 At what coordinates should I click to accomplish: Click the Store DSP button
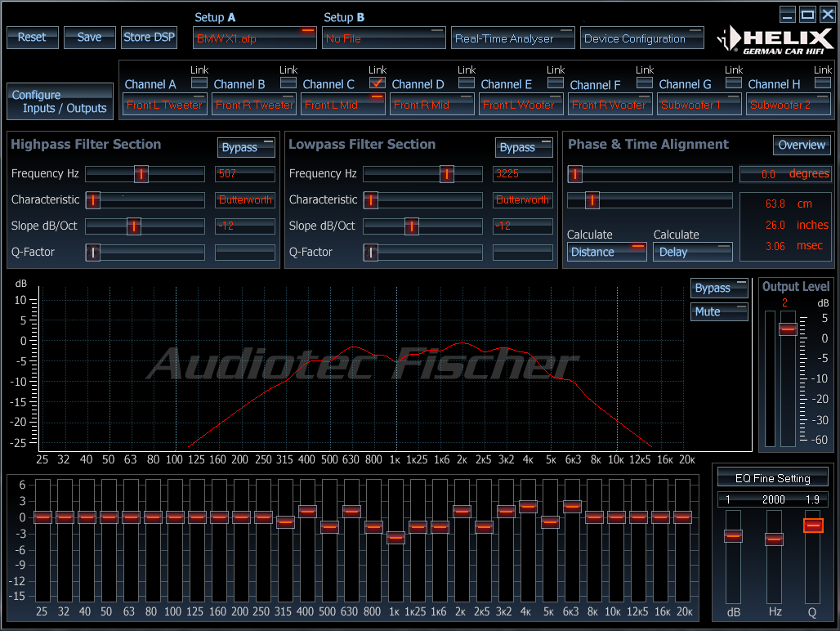(149, 38)
